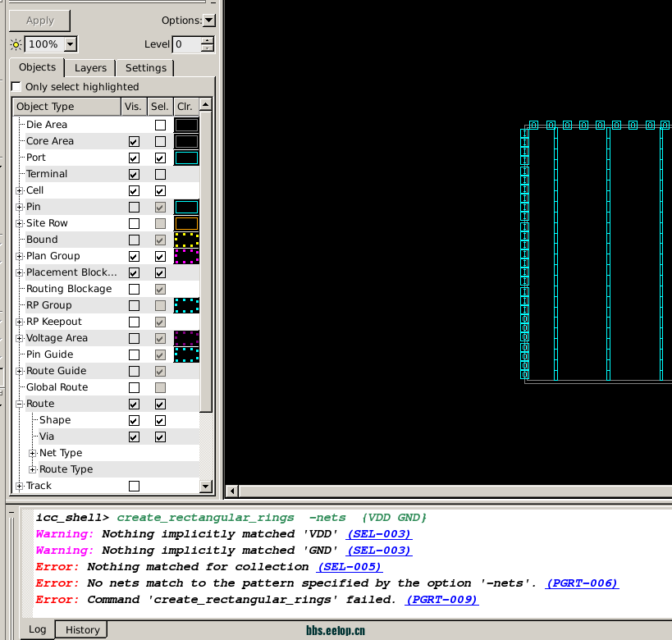Select the Pin Guide row
This screenshot has height=640, width=672.
pos(107,354)
